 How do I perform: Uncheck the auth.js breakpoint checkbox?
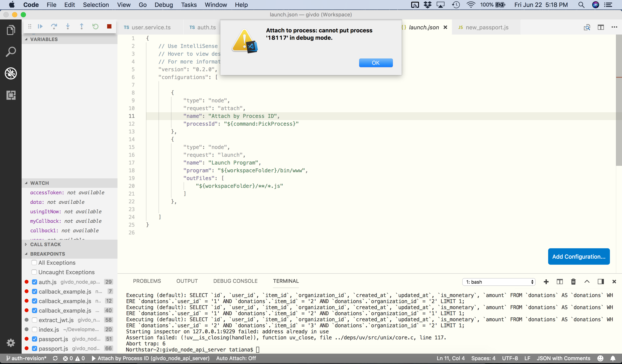(35, 282)
